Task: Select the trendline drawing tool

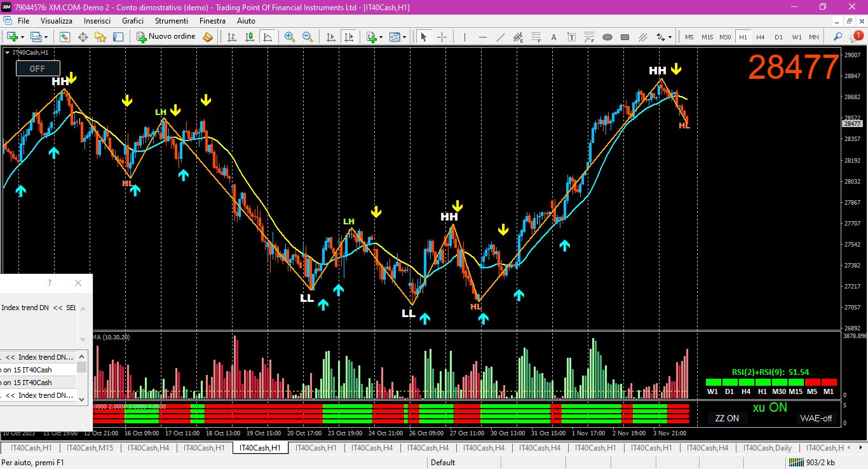Action: click(501, 37)
